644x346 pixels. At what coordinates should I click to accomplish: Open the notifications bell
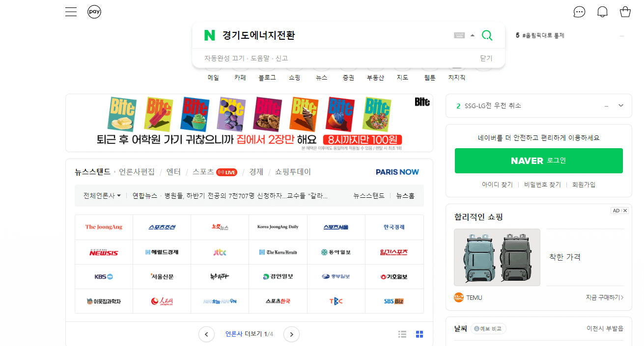coord(602,12)
